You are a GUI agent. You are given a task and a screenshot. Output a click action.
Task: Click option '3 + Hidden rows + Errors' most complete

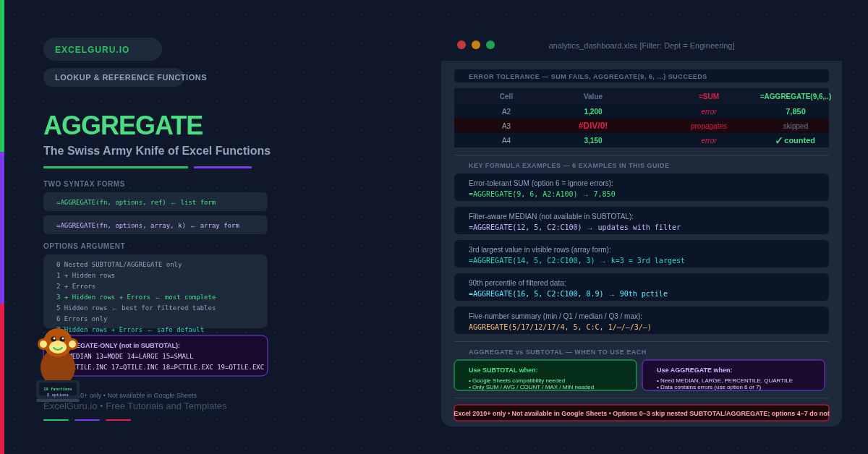(136, 297)
